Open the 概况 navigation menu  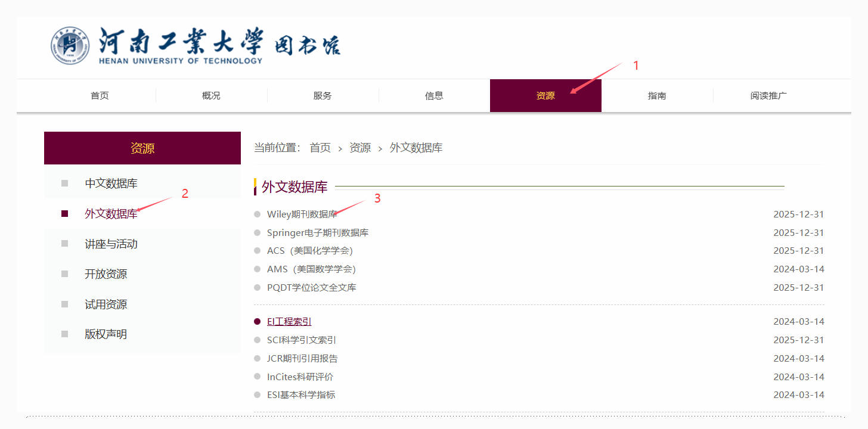(211, 95)
